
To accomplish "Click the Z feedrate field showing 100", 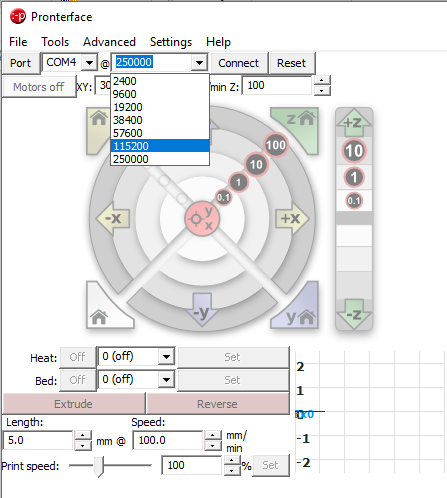I will click(x=277, y=86).
